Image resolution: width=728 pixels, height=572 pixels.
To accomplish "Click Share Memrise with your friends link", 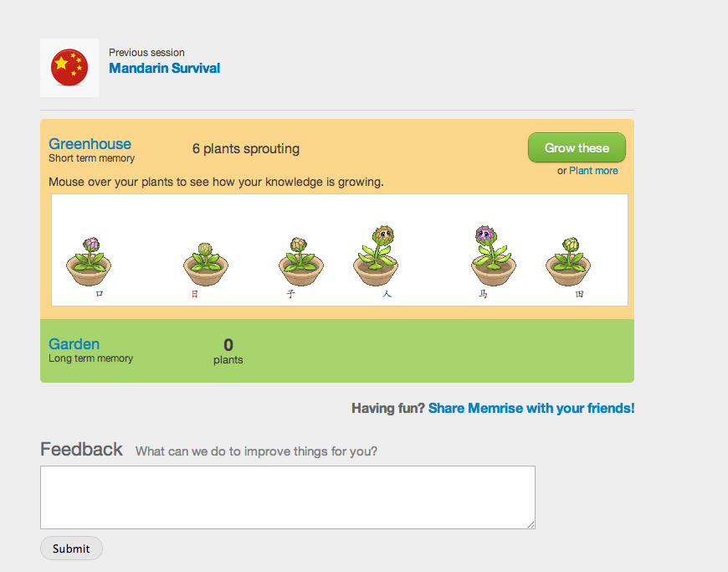I will (531, 409).
